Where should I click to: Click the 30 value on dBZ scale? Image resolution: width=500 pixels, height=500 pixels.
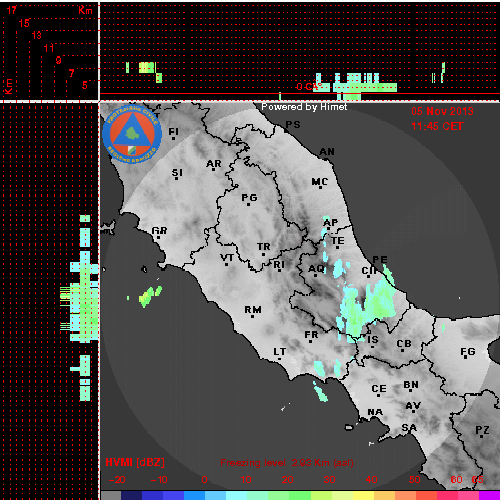329,480
